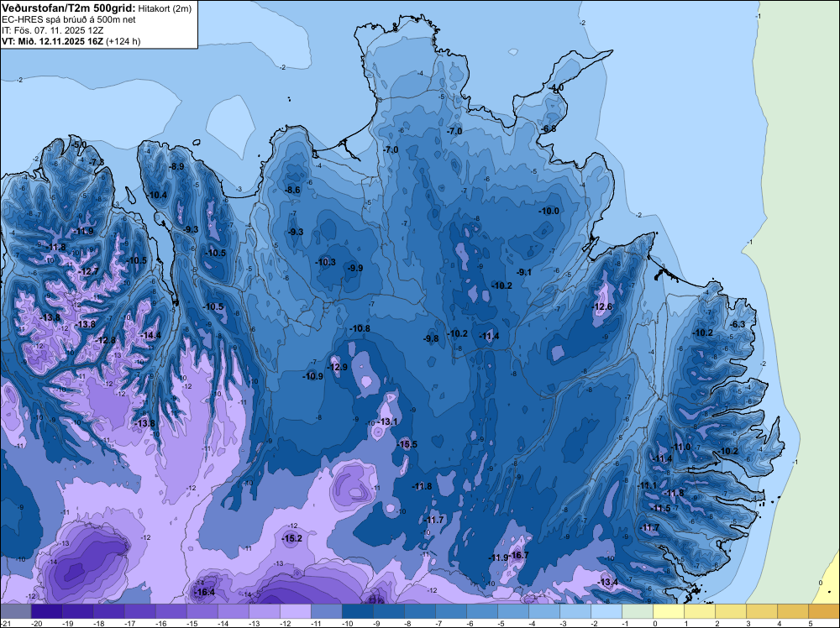
Task: Click the -9.9 temperature value on the map
Action: [x=355, y=268]
